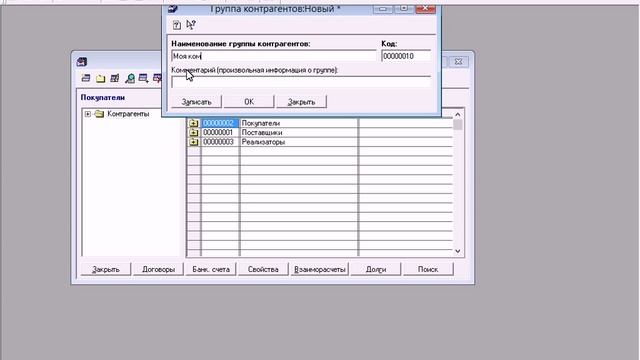Select the Реализаторы row name

tap(263, 142)
